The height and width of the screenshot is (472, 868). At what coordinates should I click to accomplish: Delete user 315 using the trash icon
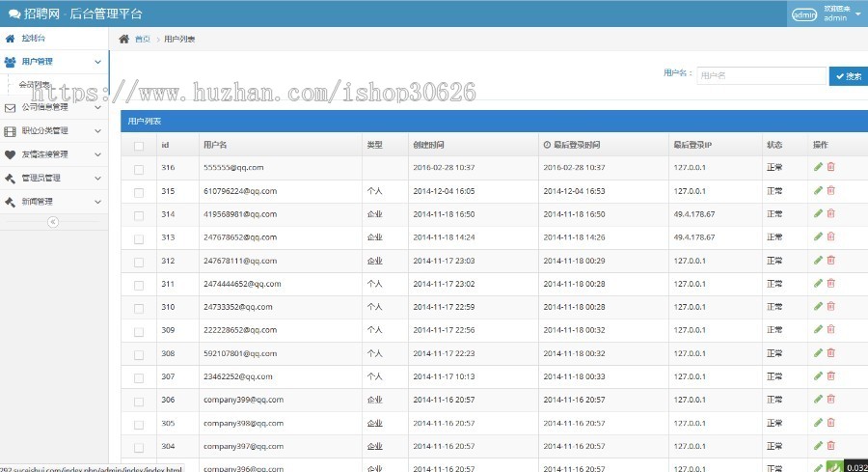point(831,190)
